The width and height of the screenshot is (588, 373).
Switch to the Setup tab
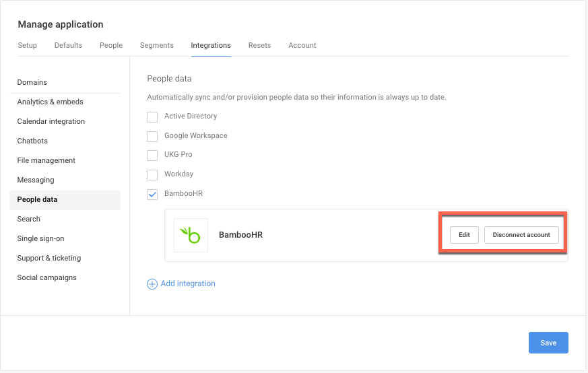tap(28, 45)
